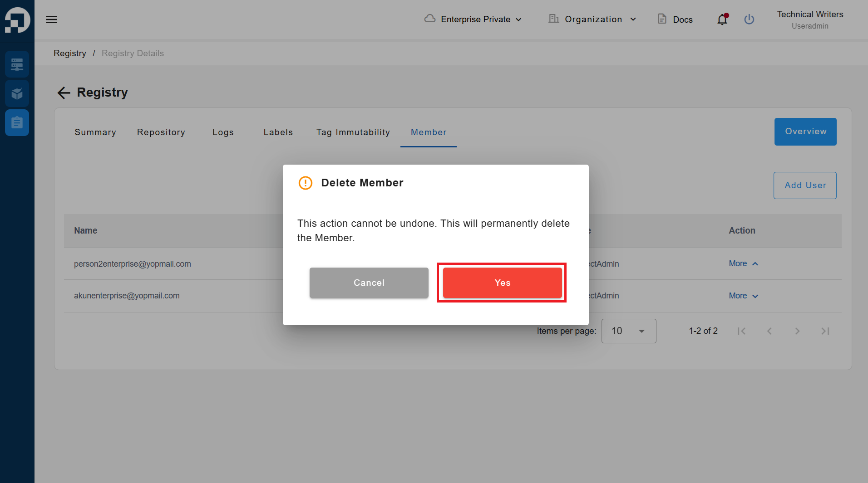Click the notification bell icon
The image size is (868, 483).
pyautogui.click(x=722, y=20)
